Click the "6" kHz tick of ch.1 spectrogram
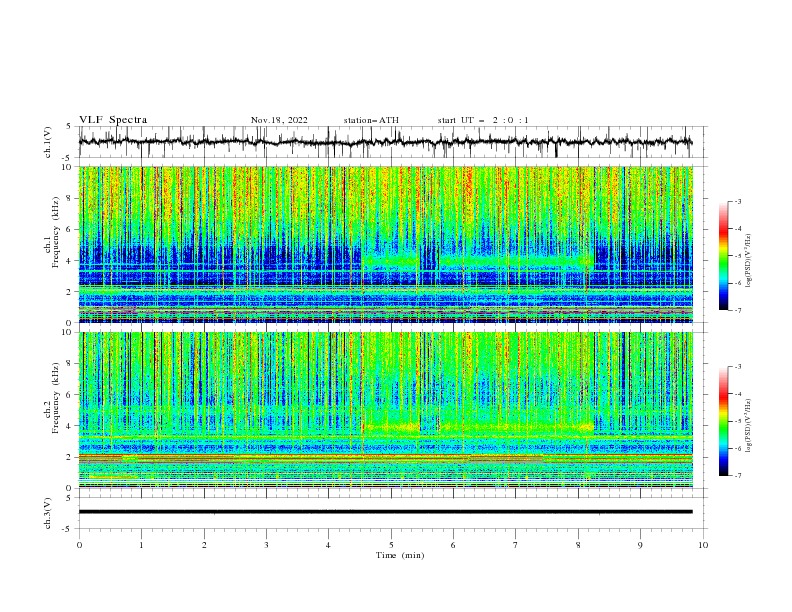The height and width of the screenshot is (612, 792). click(x=71, y=229)
